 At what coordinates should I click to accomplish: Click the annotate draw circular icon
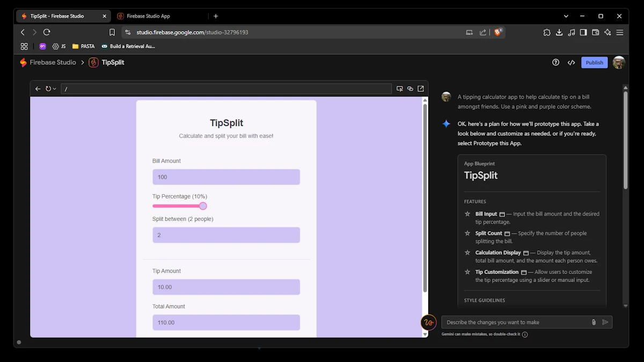click(x=428, y=322)
